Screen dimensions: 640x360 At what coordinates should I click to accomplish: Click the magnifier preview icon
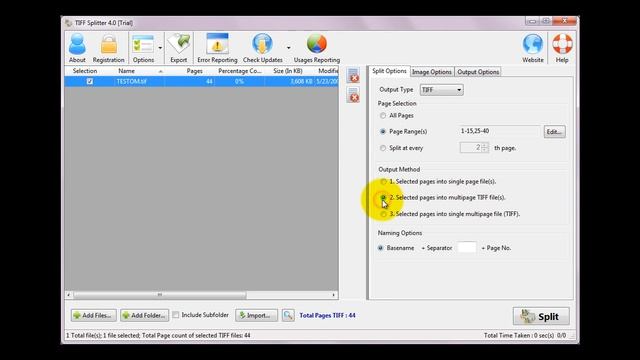[288, 315]
